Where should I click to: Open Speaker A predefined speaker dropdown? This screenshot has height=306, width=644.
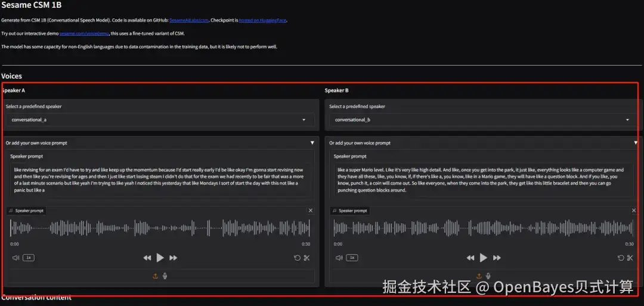[160, 120]
